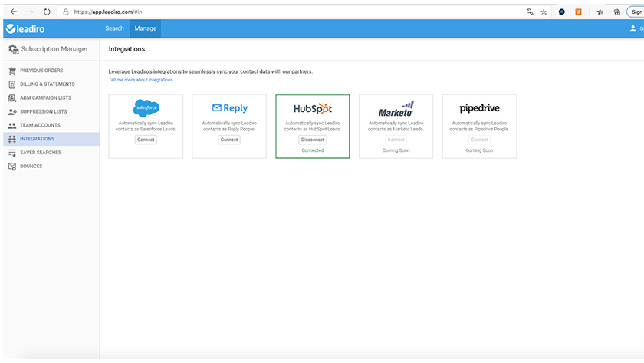Click the padlock icon in address bar
Image resolution: width=644 pixels, height=363 pixels.
(x=66, y=12)
